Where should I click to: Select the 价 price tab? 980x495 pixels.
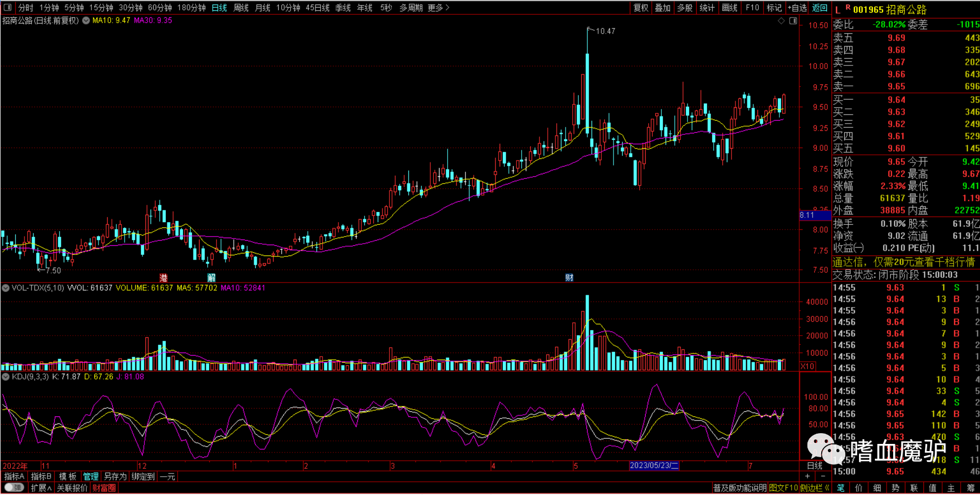pos(859,488)
